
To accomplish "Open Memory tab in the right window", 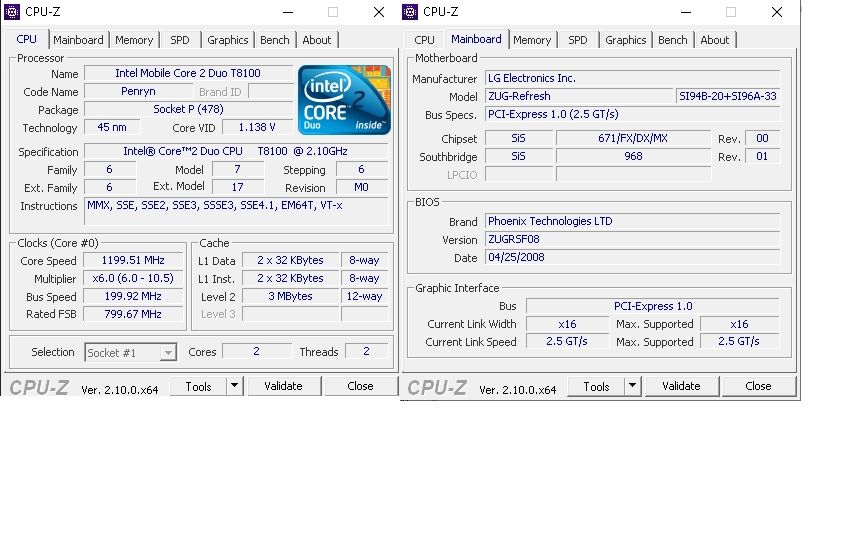I will [532, 40].
